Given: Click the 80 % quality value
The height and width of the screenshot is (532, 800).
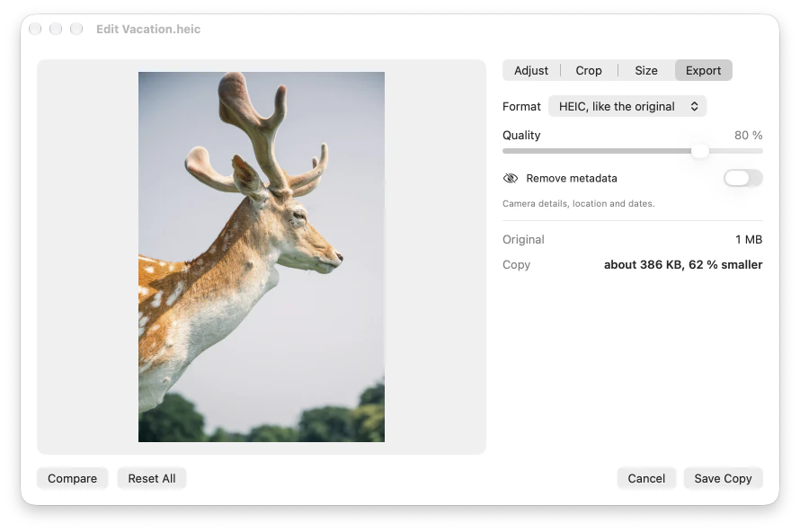Looking at the screenshot, I should coord(748,135).
